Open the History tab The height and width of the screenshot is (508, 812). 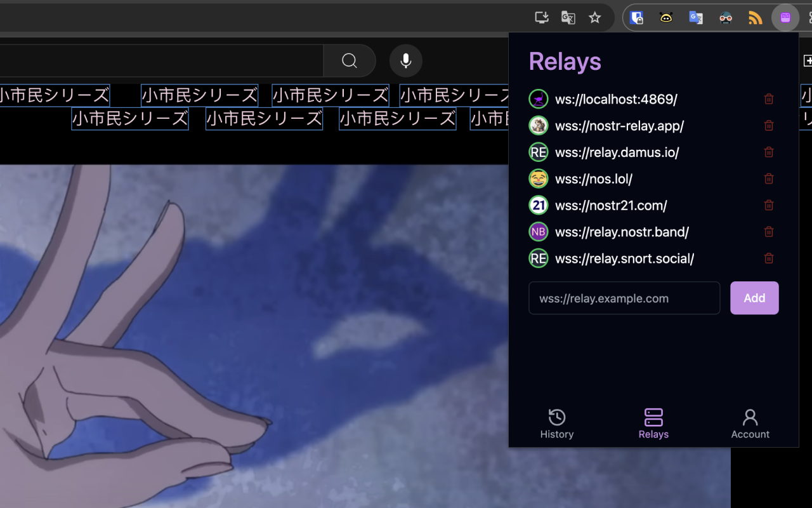[557, 424]
